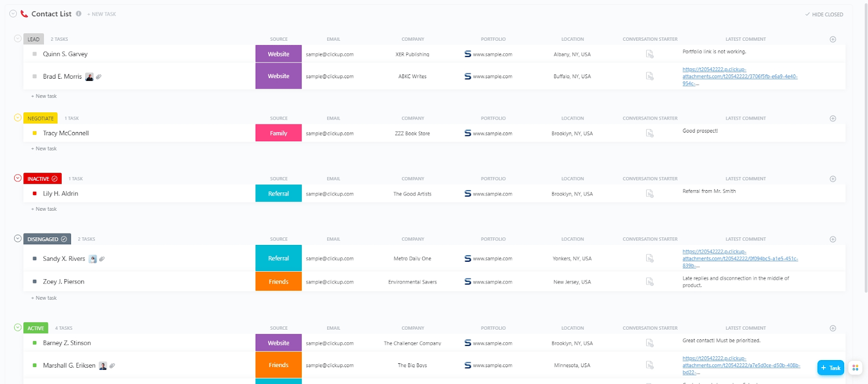
Task: Open Brad E. Morris avatar thumbnail
Action: [90, 77]
